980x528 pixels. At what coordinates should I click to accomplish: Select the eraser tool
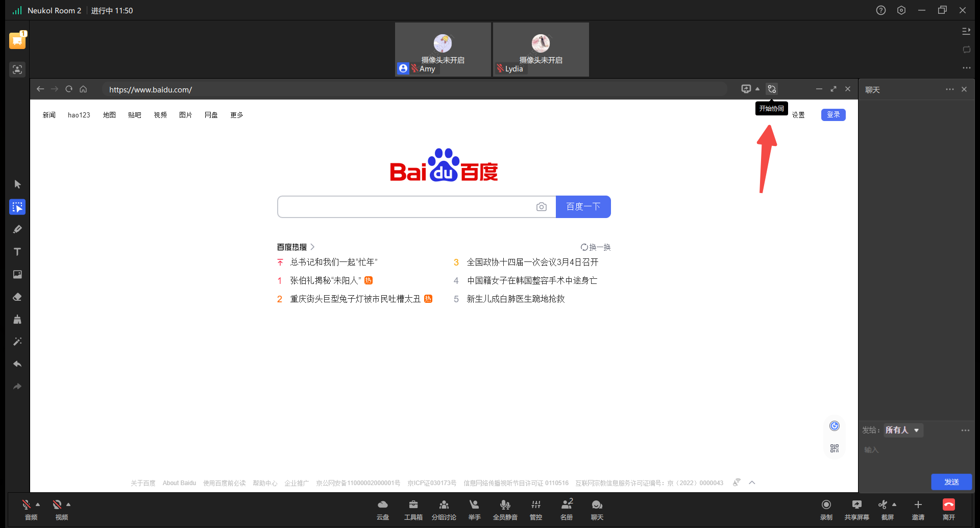[17, 297]
